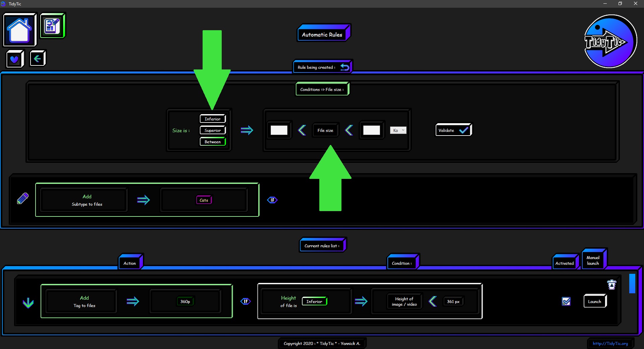Open the http://TidyTic.org link

pyautogui.click(x=610, y=343)
